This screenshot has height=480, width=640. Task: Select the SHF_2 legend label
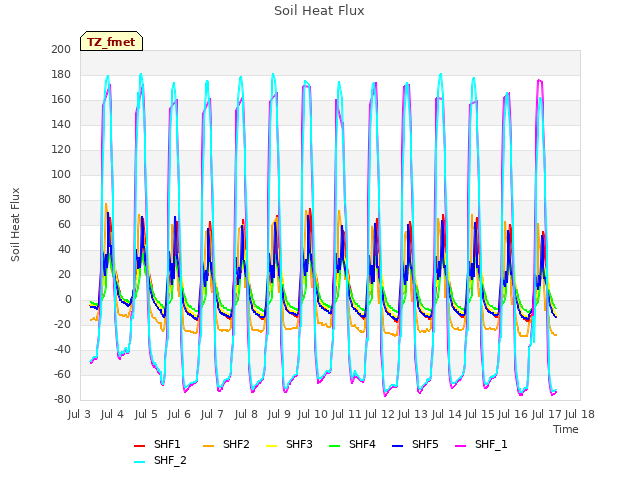pyautogui.click(x=170, y=460)
